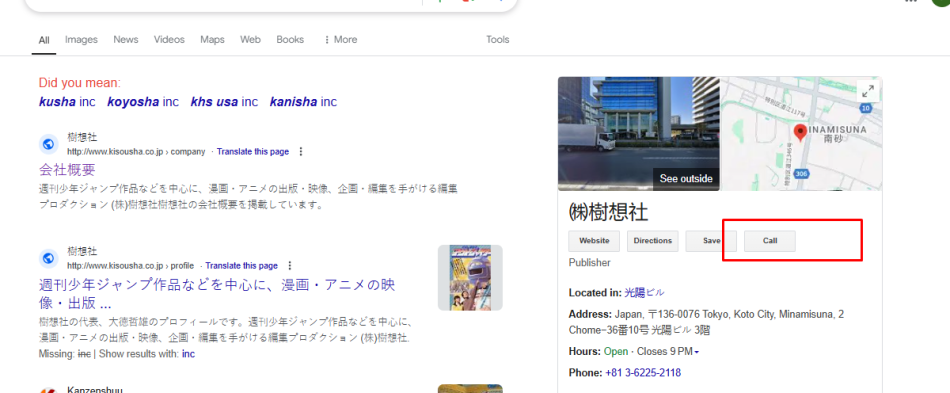Expand the map with the fullscreen icon
Viewport: 950px width, 393px height.
point(868,91)
